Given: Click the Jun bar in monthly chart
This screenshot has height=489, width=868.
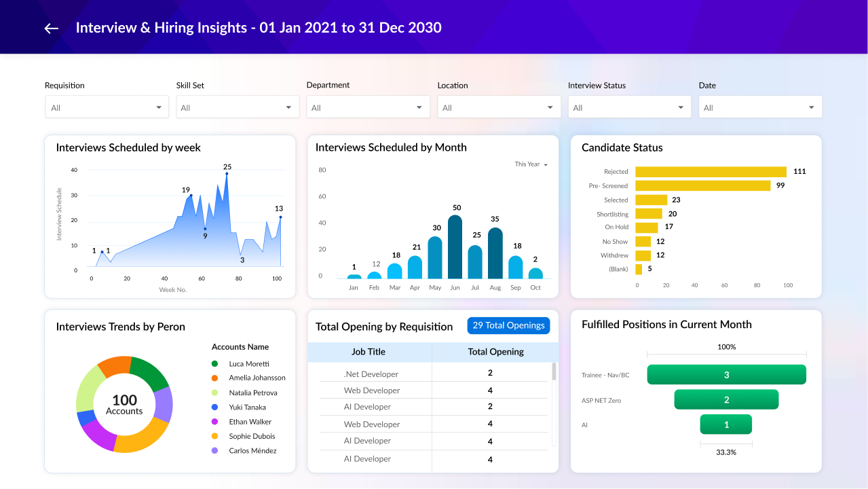Looking at the screenshot, I should pyautogui.click(x=455, y=247).
